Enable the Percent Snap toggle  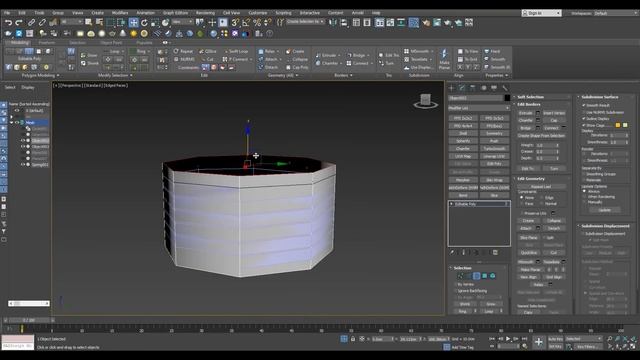(257, 22)
